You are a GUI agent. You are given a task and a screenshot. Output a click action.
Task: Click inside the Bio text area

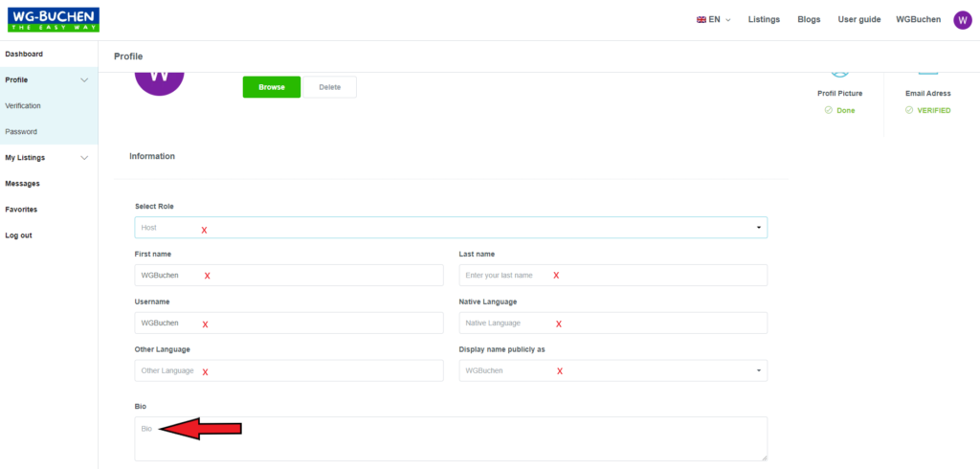coord(451,439)
